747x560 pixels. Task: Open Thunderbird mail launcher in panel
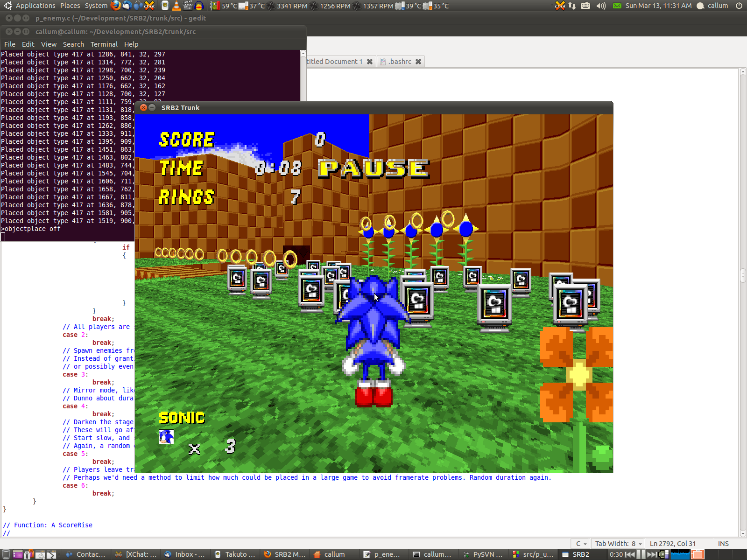tap(127, 6)
